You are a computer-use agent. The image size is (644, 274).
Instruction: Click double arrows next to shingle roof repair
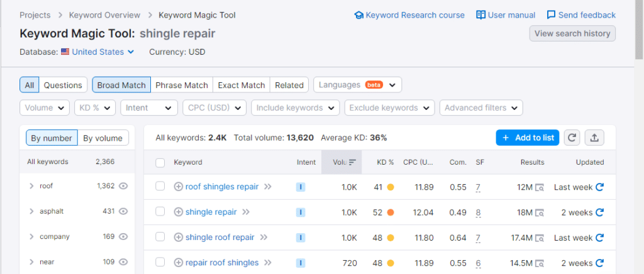[264, 238]
